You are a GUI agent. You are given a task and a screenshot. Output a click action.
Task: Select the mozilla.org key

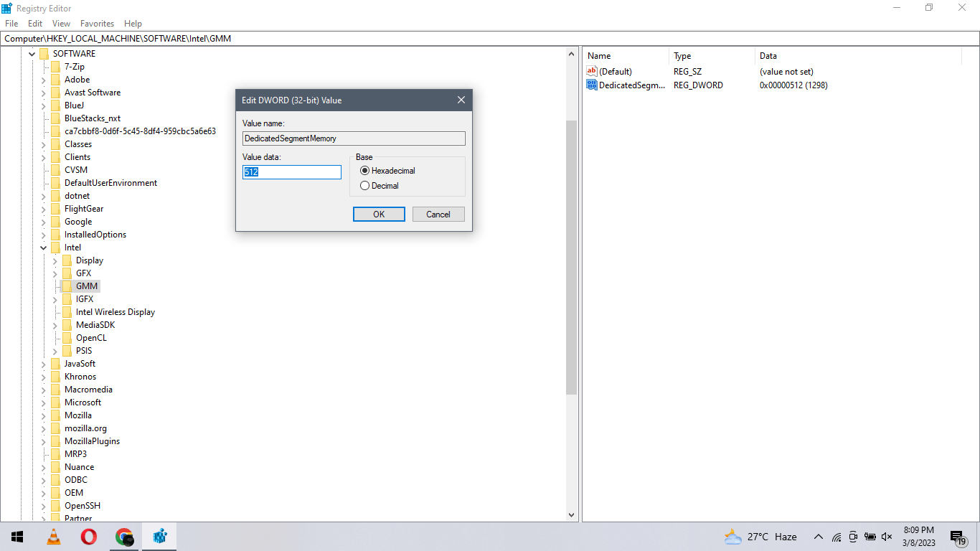pyautogui.click(x=85, y=428)
